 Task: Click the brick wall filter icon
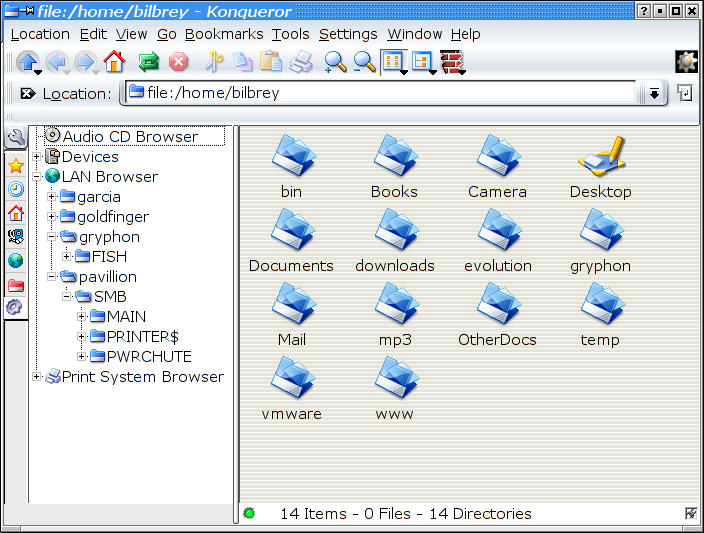click(x=453, y=62)
